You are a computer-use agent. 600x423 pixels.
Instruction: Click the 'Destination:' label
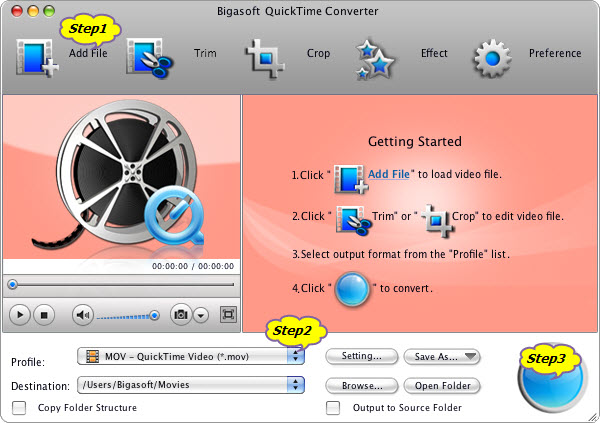tap(41, 386)
